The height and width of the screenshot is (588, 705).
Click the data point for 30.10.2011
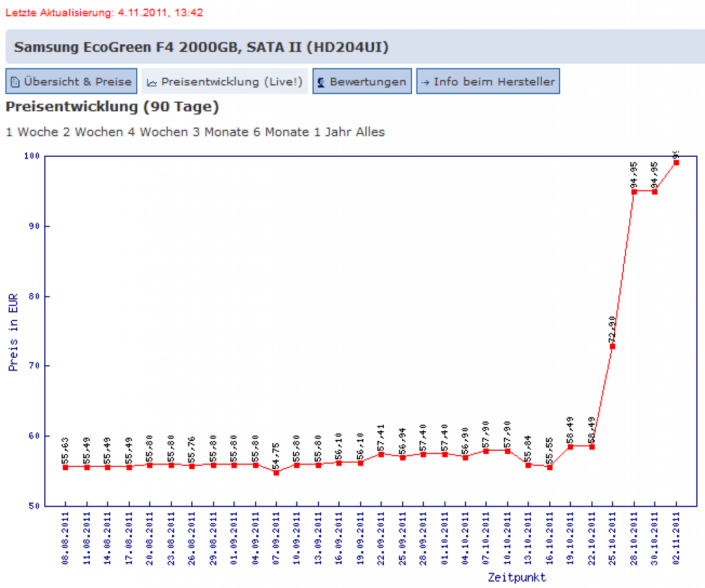654,192
